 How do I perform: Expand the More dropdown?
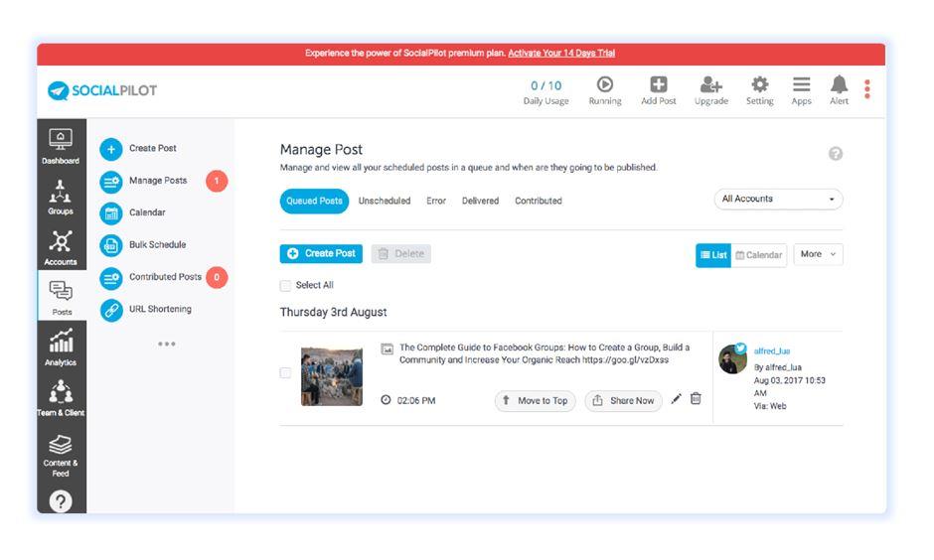818,255
